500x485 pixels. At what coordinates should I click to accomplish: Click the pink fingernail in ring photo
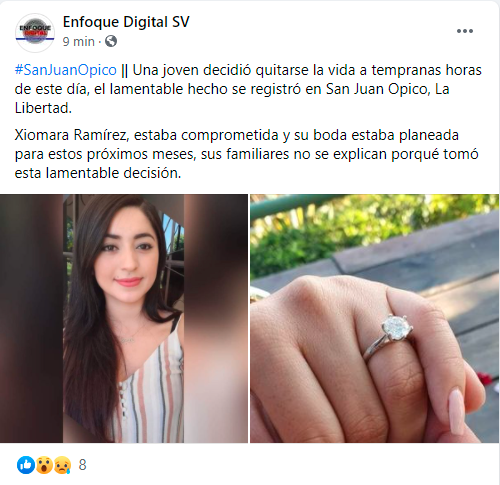(456, 412)
